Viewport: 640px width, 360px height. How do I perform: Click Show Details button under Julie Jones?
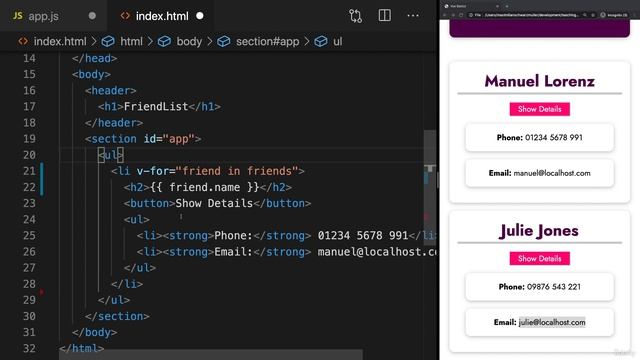coord(540,258)
